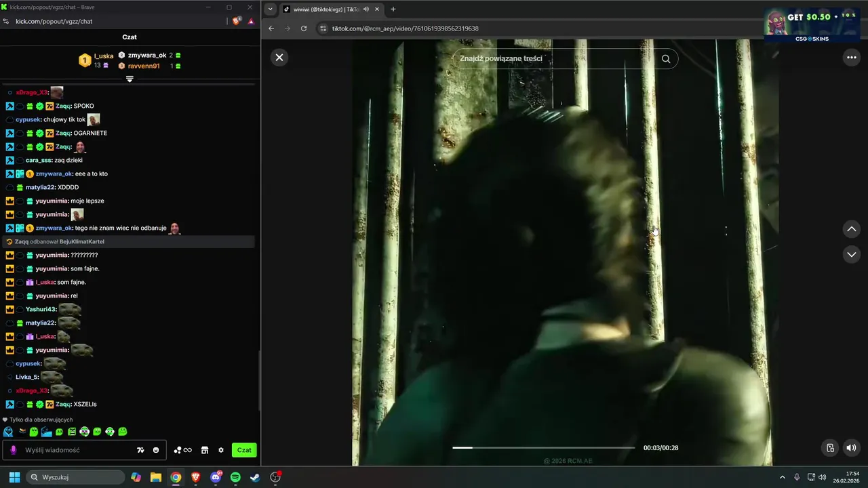Collapse the chat leaderboard expander
Viewport: 868px width, 488px height.
coord(130,79)
